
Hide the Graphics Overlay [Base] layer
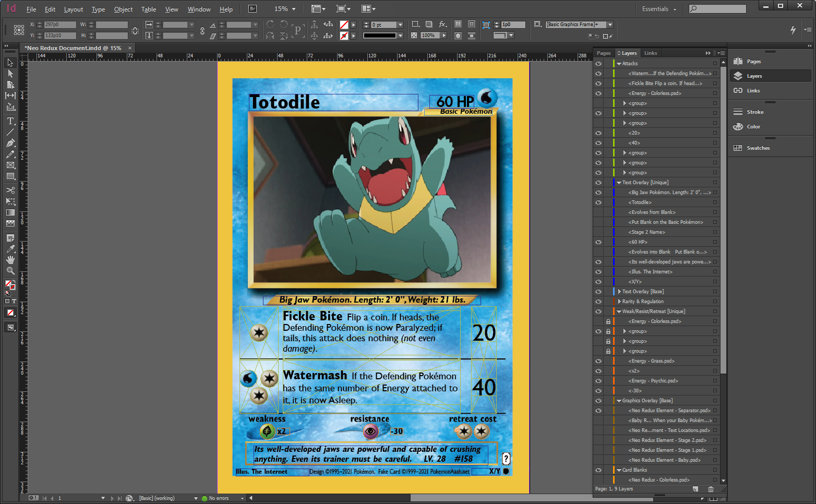pos(598,401)
